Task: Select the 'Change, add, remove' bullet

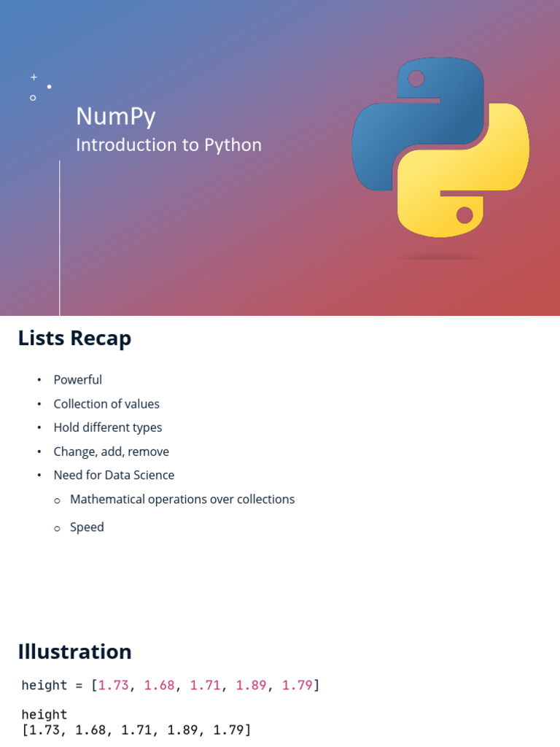Action: (111, 452)
